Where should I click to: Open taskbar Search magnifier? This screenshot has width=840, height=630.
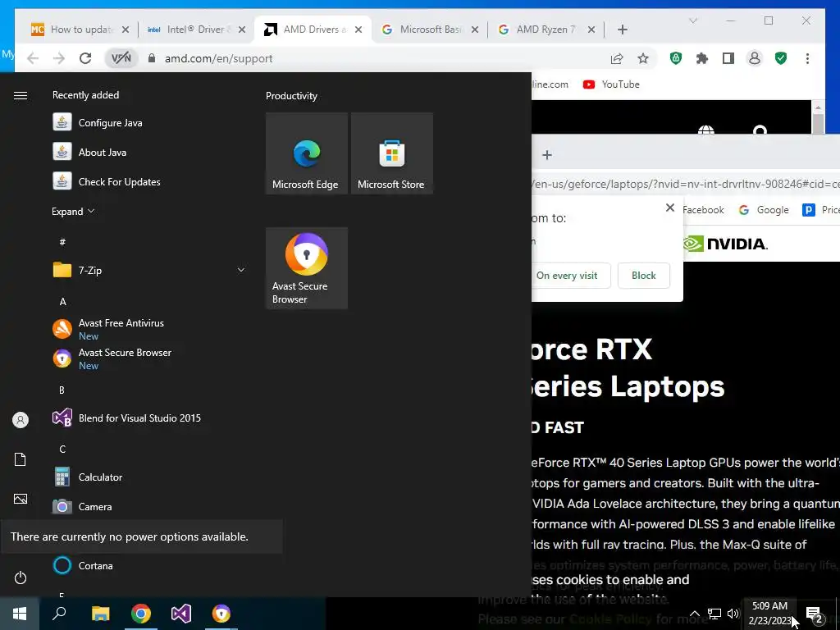(x=59, y=614)
